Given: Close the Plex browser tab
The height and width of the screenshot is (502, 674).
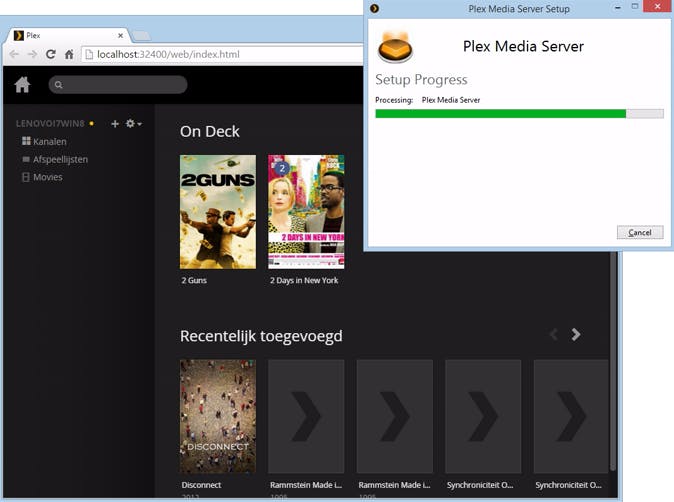Looking at the screenshot, I should pyautogui.click(x=120, y=36).
